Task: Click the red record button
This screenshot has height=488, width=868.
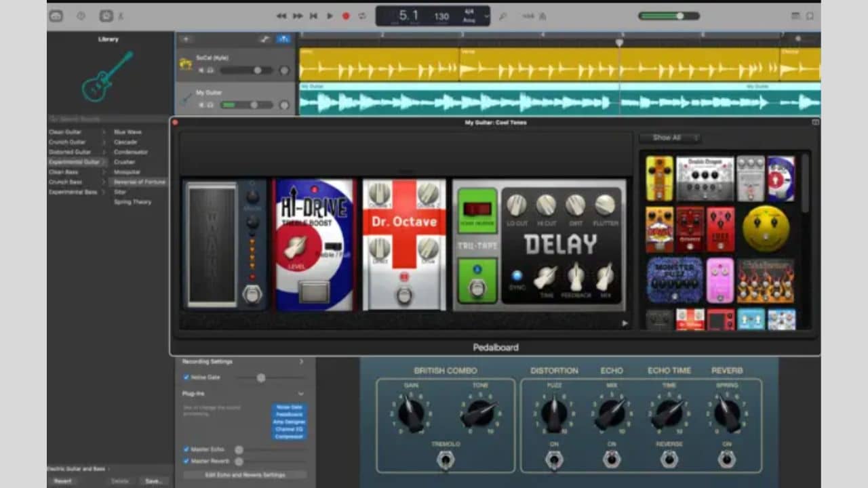Action: tap(346, 16)
